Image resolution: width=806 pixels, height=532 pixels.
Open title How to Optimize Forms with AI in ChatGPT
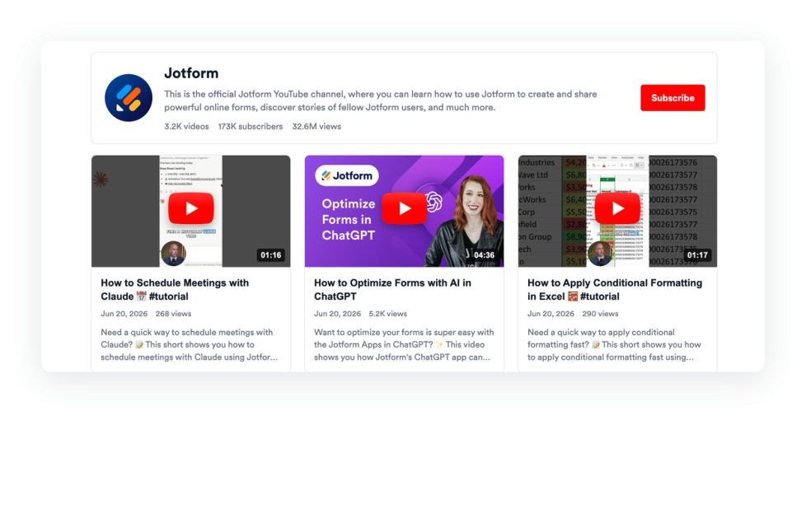(x=392, y=290)
